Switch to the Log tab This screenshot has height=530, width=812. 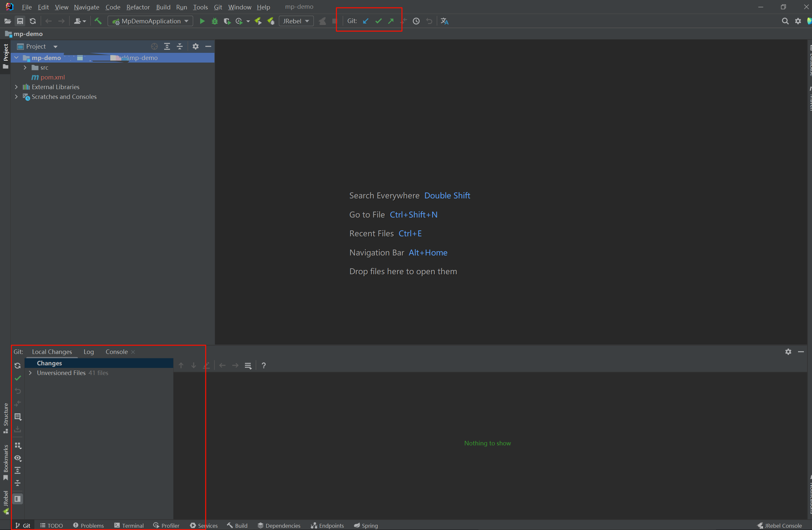pyautogui.click(x=89, y=352)
